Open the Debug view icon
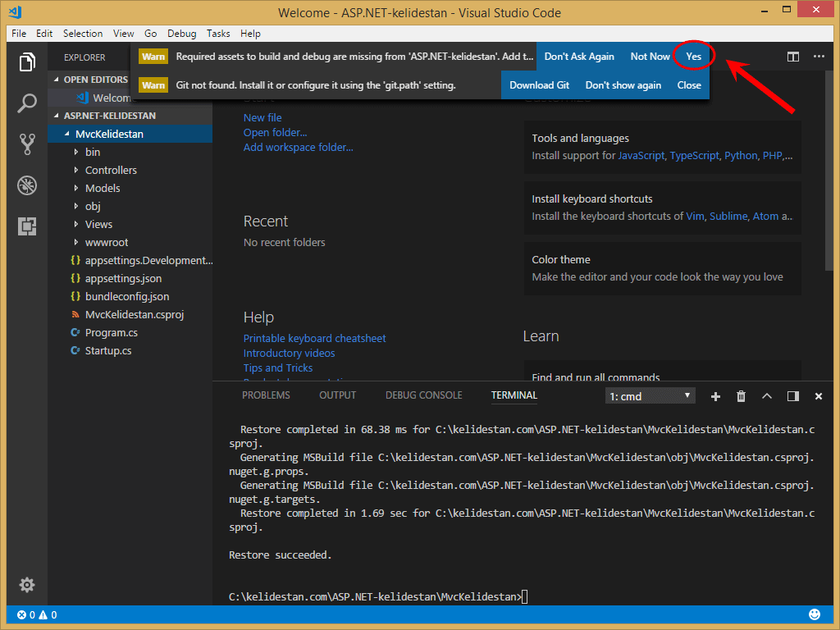The image size is (840, 630). click(x=27, y=185)
